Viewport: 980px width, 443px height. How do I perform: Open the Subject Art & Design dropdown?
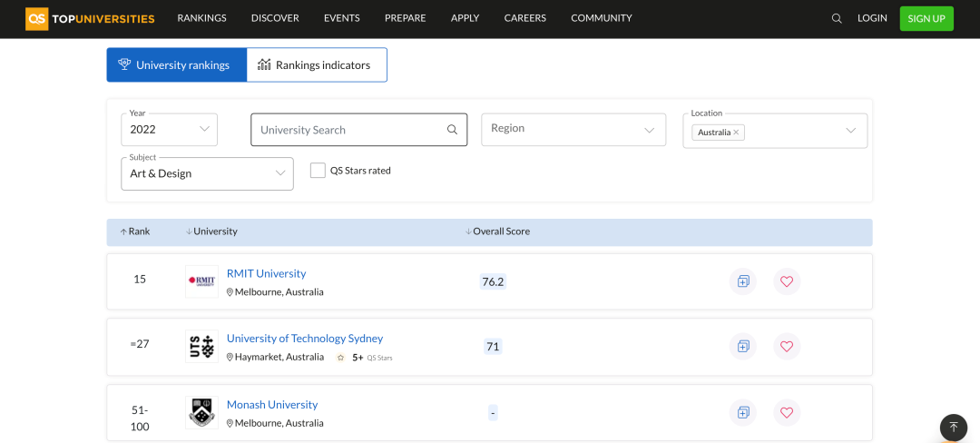tap(208, 173)
